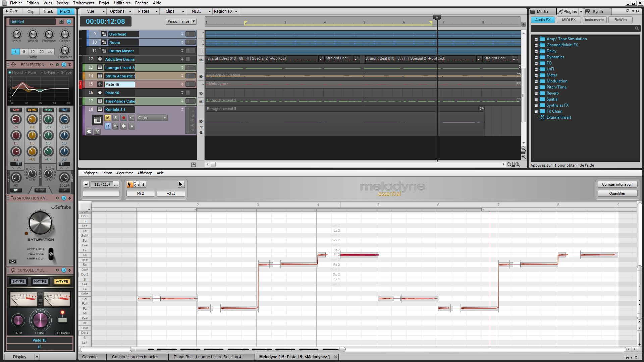The height and width of the screenshot is (362, 644).
Task: Click the FX asterisk icon on Kontakt track
Action: click(124, 126)
